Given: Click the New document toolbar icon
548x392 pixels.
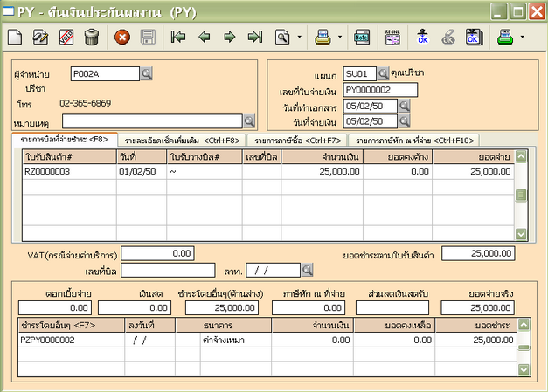Looking at the screenshot, I should 16,37.
